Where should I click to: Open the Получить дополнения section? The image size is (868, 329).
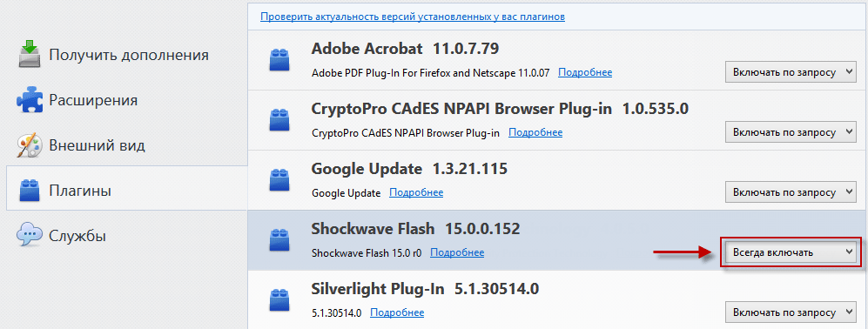(x=127, y=55)
